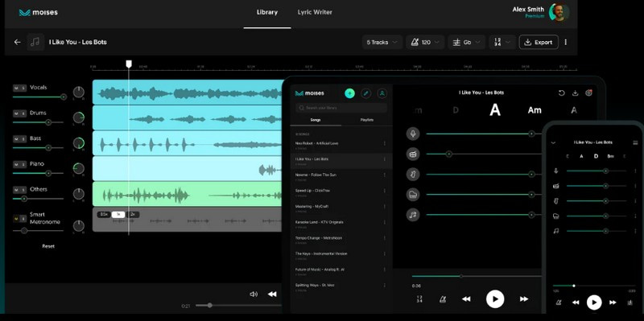The width and height of the screenshot is (644, 321).
Task: Click the pencil edit icon on the tablet
Action: 365,93
